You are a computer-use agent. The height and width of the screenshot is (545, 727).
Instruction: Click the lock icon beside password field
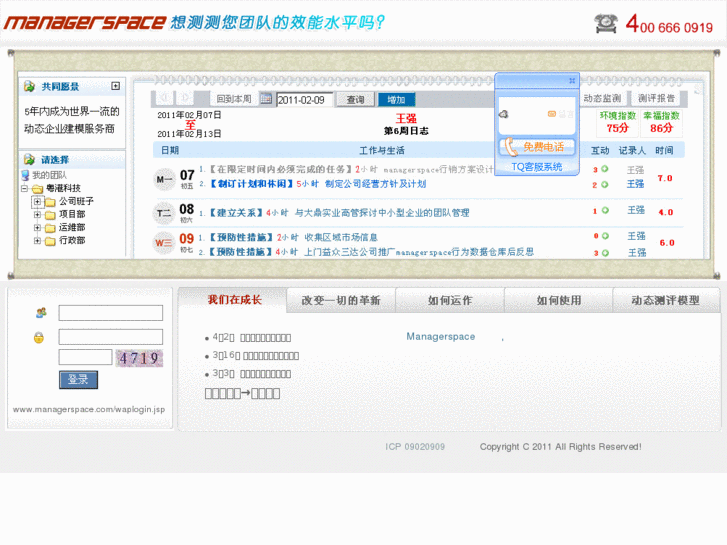coord(39,337)
